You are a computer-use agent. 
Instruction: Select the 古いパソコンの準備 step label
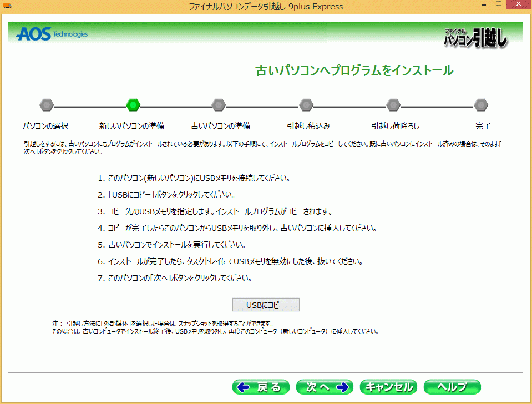tap(220, 126)
